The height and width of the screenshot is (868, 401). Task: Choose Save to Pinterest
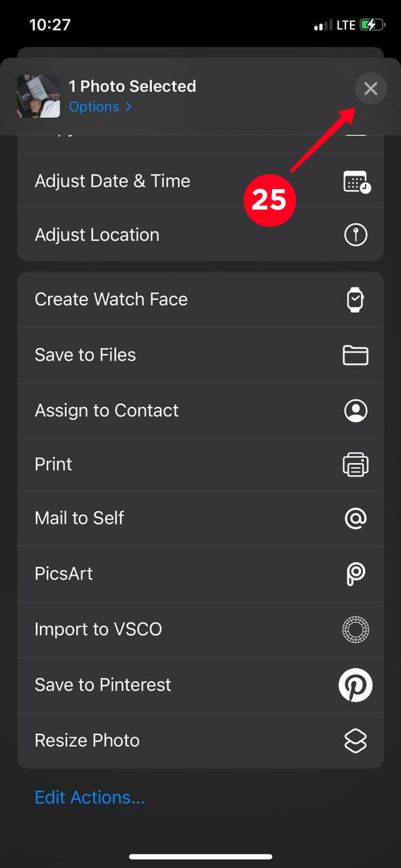(200, 685)
